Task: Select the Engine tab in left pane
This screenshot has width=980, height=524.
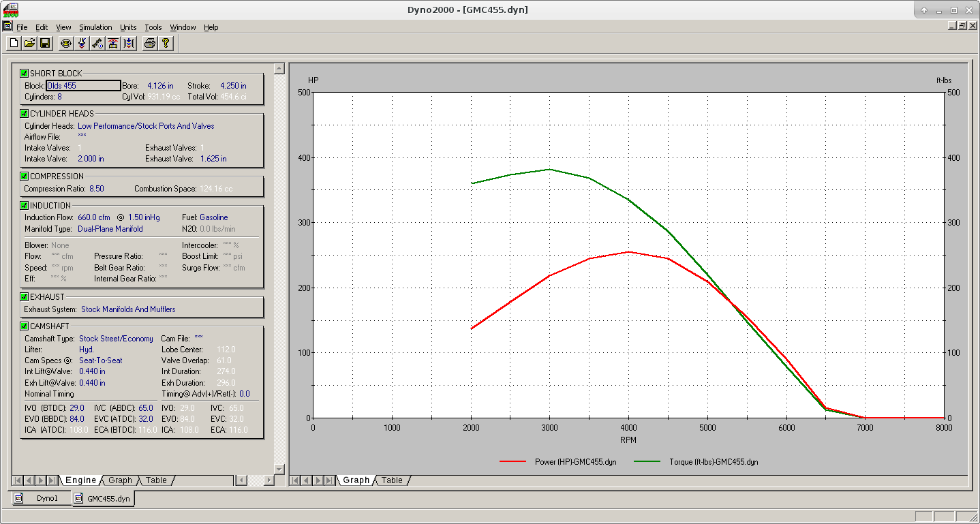Action: tap(80, 480)
